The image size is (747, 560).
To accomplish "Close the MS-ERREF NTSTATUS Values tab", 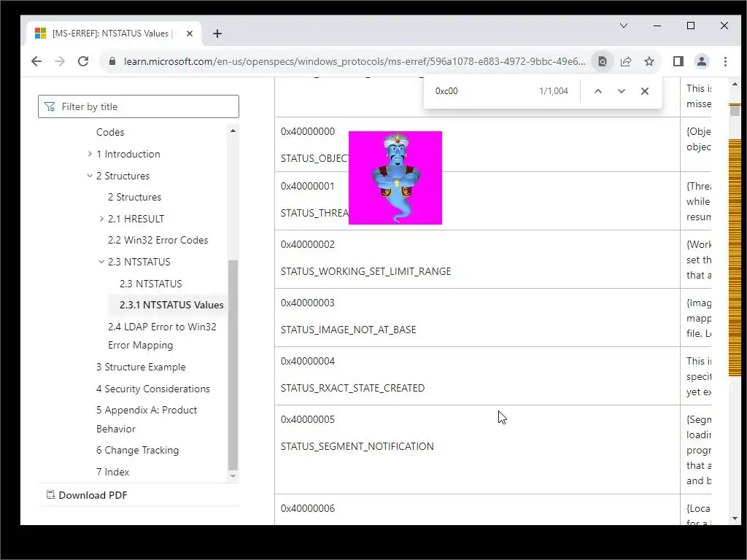I will 189,34.
